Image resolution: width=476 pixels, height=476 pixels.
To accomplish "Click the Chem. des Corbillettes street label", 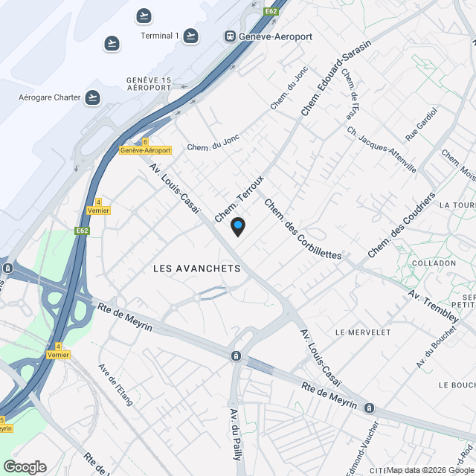I will 303,230.
